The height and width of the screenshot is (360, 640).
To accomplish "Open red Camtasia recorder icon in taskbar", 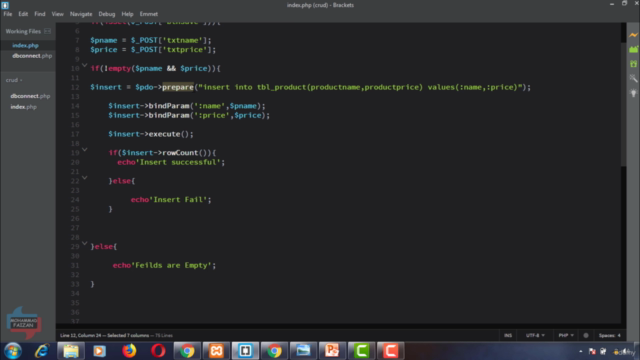I will [391, 351].
